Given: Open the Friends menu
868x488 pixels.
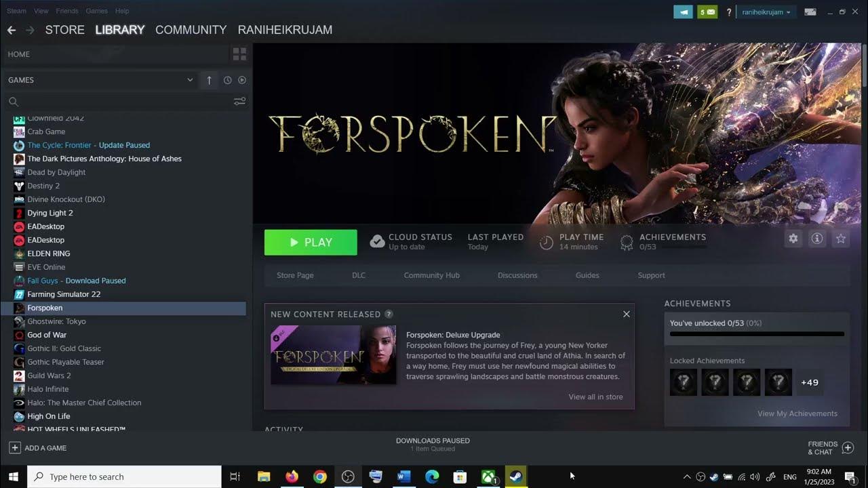Looking at the screenshot, I should [67, 12].
